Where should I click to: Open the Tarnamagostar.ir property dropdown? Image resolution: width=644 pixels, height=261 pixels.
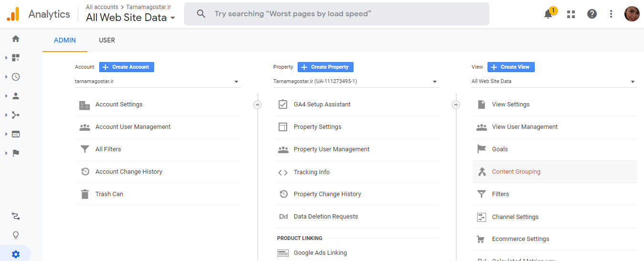pos(356,82)
